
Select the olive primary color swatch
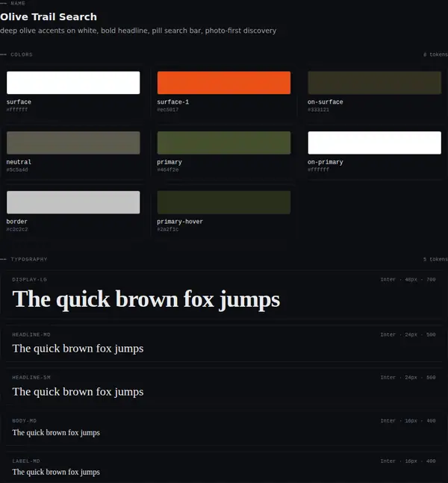tap(224, 143)
